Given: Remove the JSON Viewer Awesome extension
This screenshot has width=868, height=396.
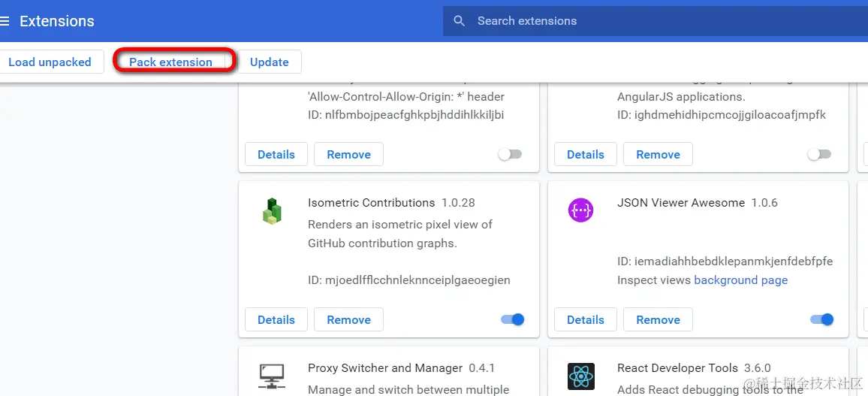Looking at the screenshot, I should 659,319.
